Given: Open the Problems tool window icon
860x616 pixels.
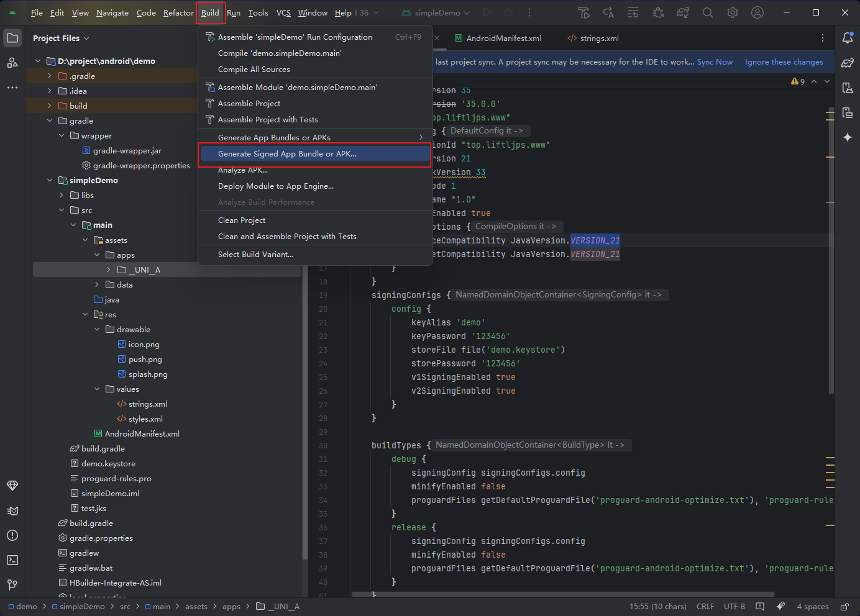Looking at the screenshot, I should point(12,535).
